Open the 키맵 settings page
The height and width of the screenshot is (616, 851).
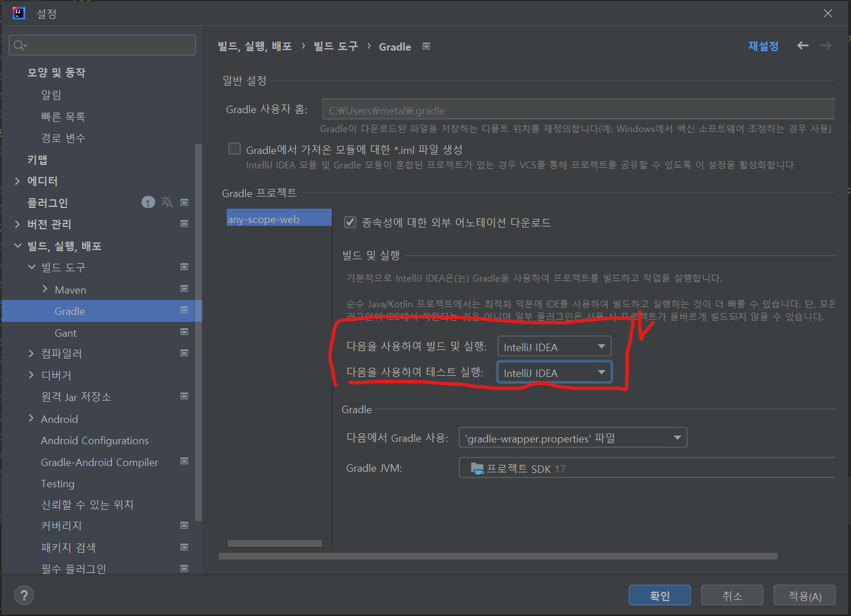(37, 159)
